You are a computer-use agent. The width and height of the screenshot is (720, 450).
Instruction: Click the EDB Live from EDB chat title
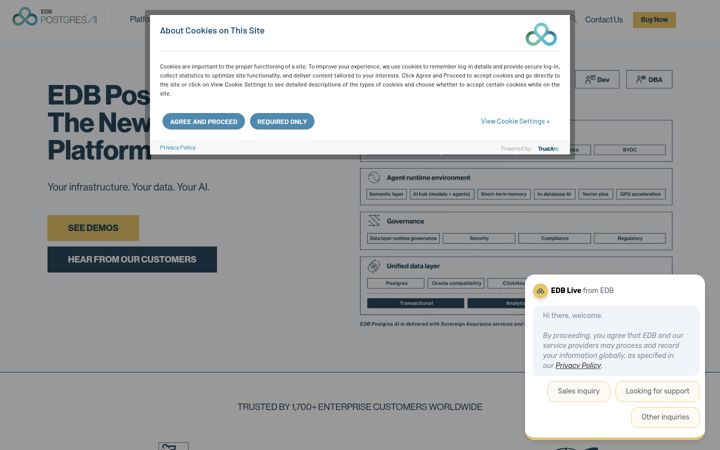(582, 290)
